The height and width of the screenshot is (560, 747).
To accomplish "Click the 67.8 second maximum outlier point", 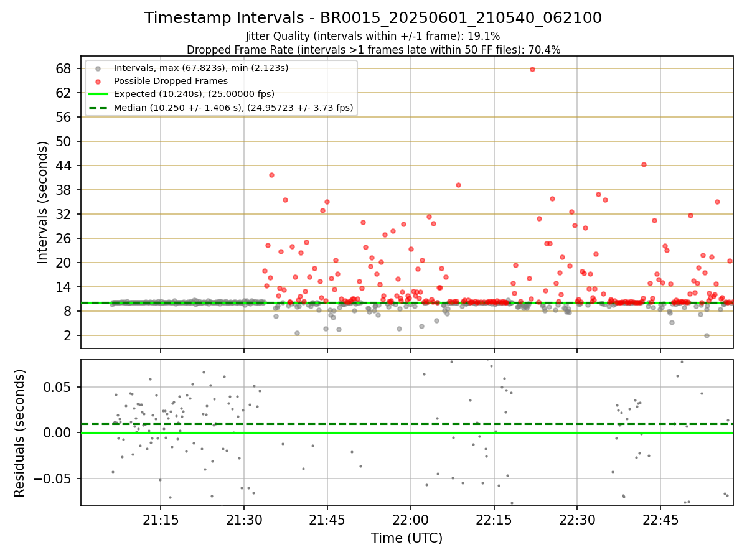I will tap(532, 69).
